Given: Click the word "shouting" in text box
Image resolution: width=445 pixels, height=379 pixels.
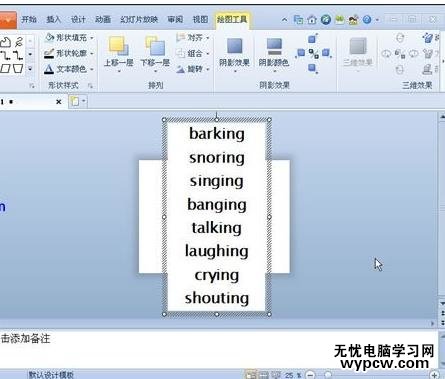Looking at the screenshot, I should [x=217, y=298].
